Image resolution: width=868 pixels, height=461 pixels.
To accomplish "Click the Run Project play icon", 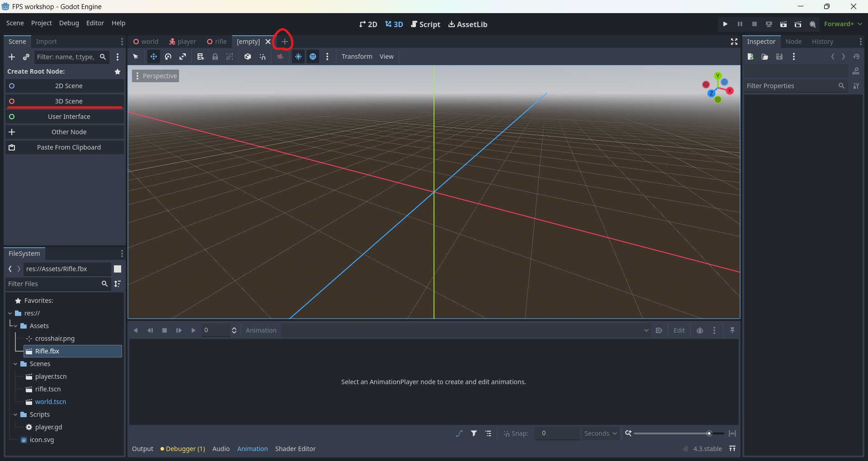I will [x=725, y=24].
